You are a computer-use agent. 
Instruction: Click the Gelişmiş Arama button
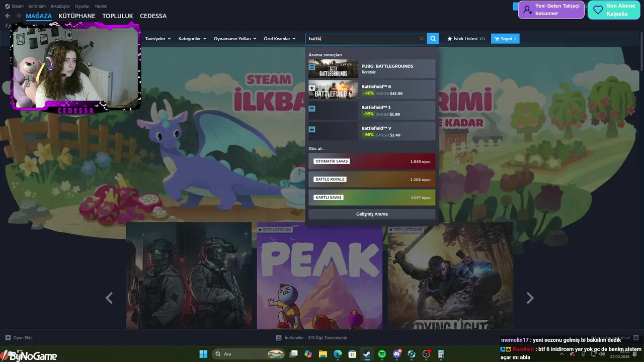[372, 214]
